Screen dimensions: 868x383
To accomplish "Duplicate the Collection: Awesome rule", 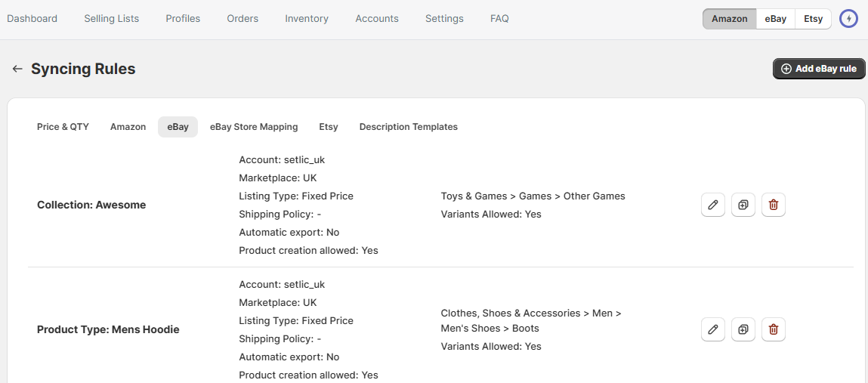I will (743, 205).
